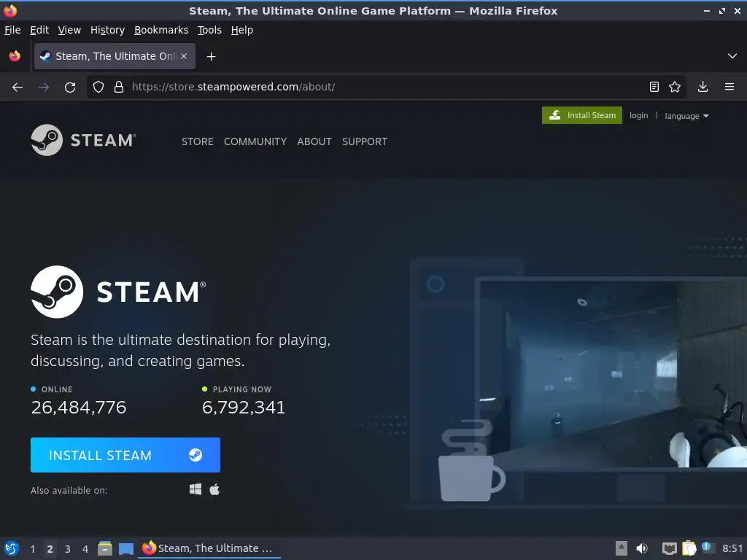Image resolution: width=747 pixels, height=560 pixels.
Task: Bookmark this page with the star icon
Action: tap(675, 87)
